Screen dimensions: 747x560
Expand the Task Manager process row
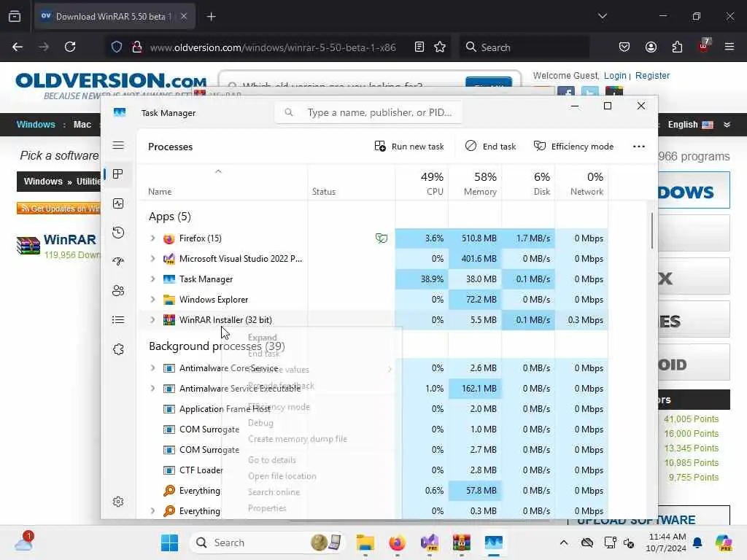point(152,279)
